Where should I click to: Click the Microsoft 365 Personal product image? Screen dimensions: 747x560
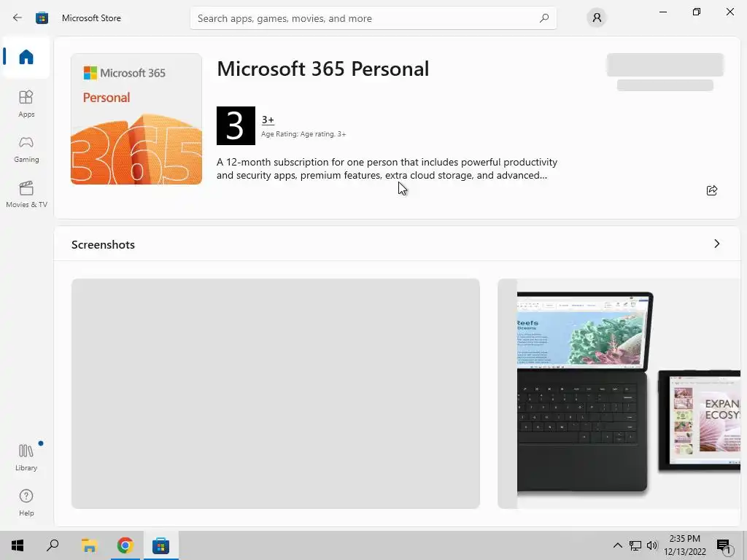(x=136, y=119)
